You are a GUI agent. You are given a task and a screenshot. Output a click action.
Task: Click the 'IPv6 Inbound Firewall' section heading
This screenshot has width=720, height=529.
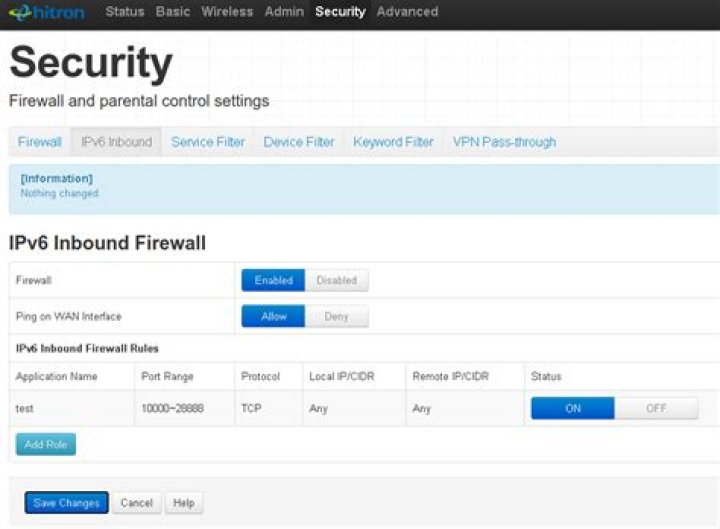point(107,243)
